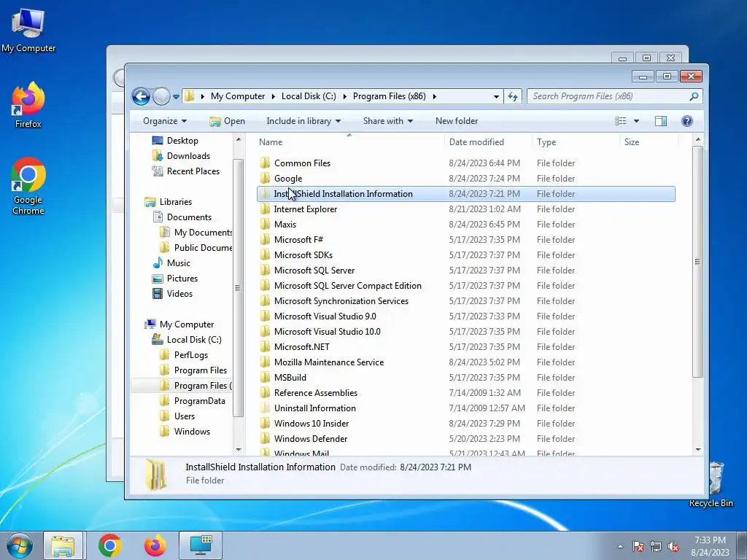Open the Organize menu

tap(165, 121)
